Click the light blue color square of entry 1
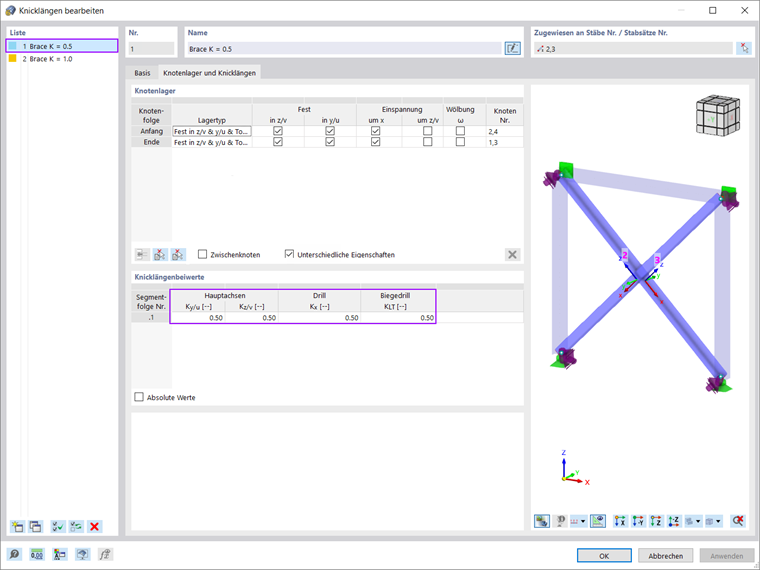Viewport: 760px width, 570px height. [13, 46]
